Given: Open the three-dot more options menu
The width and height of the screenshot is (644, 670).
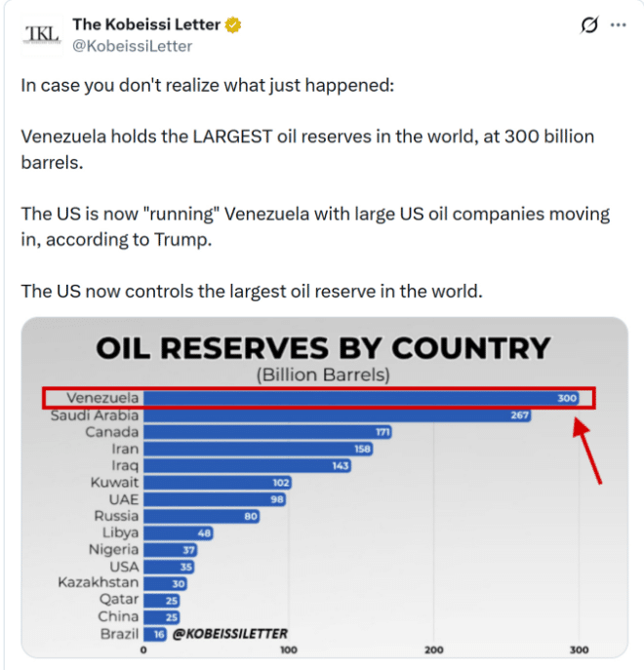Looking at the screenshot, I should pos(618,25).
